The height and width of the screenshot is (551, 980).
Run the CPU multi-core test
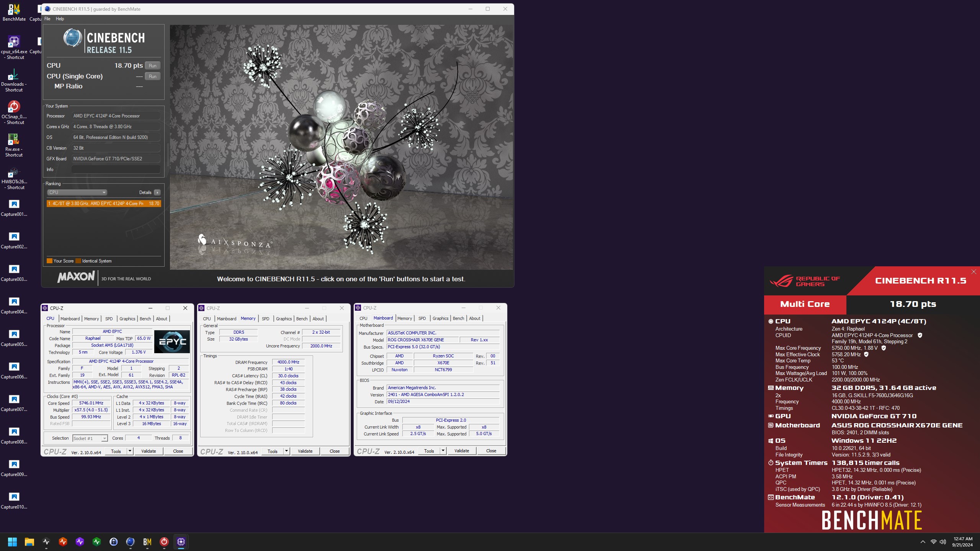point(153,66)
